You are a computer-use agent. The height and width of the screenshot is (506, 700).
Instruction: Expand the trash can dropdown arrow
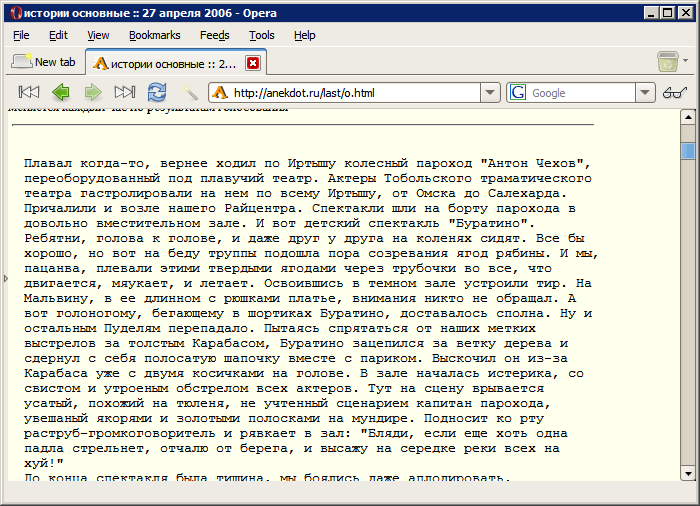point(685,60)
